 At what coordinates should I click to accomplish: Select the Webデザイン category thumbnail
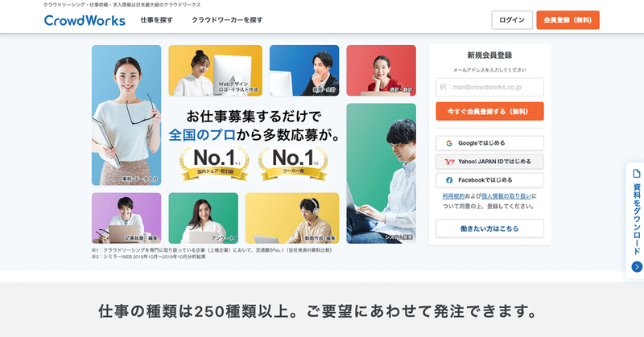pyautogui.click(x=215, y=71)
